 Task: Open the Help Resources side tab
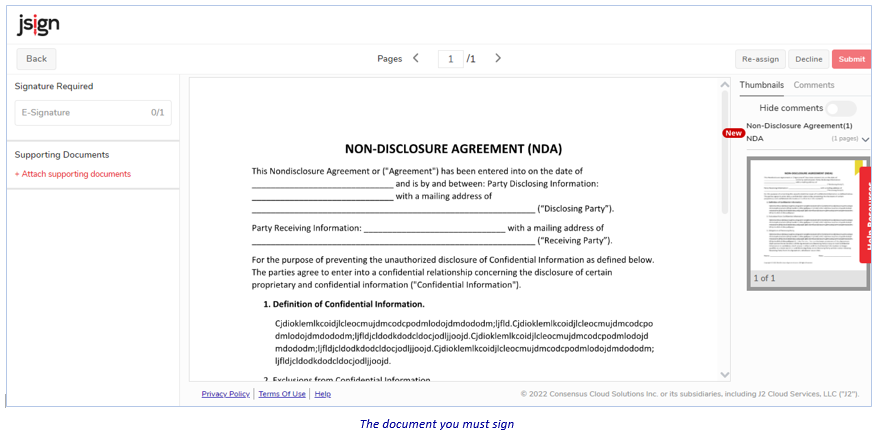click(868, 215)
